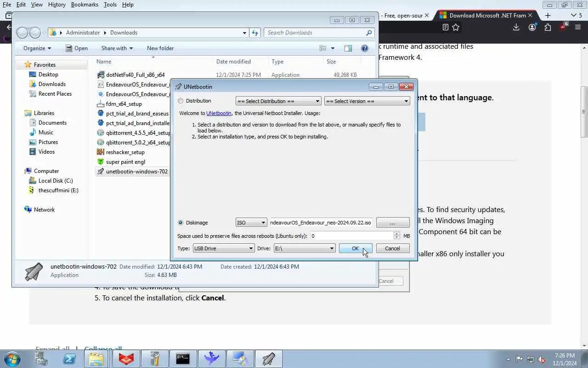Click New folder in Explorer toolbar
The height and width of the screenshot is (368, 588).
point(160,48)
